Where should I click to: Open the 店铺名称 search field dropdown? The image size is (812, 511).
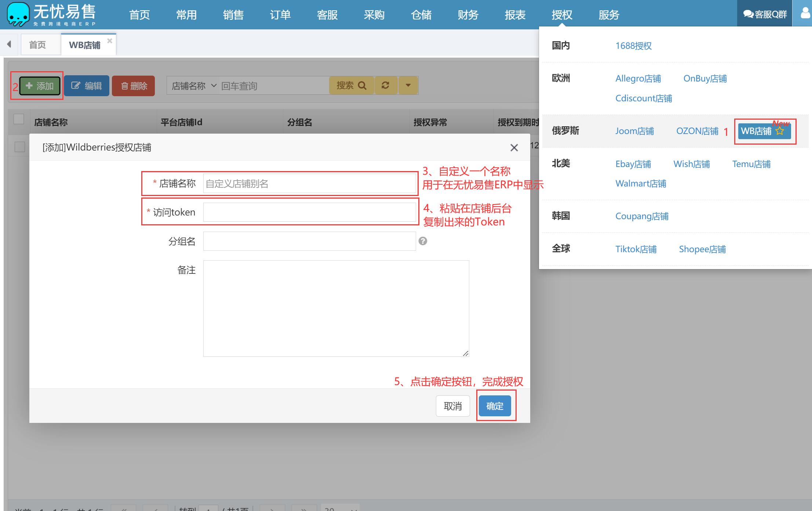pyautogui.click(x=193, y=86)
